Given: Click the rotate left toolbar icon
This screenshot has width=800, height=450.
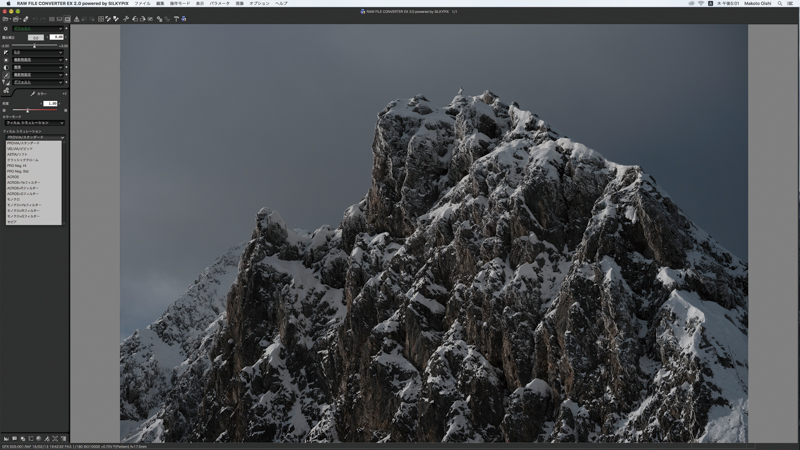Looking at the screenshot, I should click(135, 19).
